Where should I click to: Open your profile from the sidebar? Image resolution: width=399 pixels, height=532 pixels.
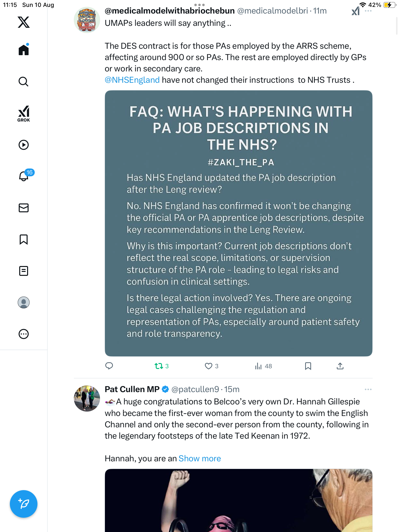pyautogui.click(x=24, y=302)
